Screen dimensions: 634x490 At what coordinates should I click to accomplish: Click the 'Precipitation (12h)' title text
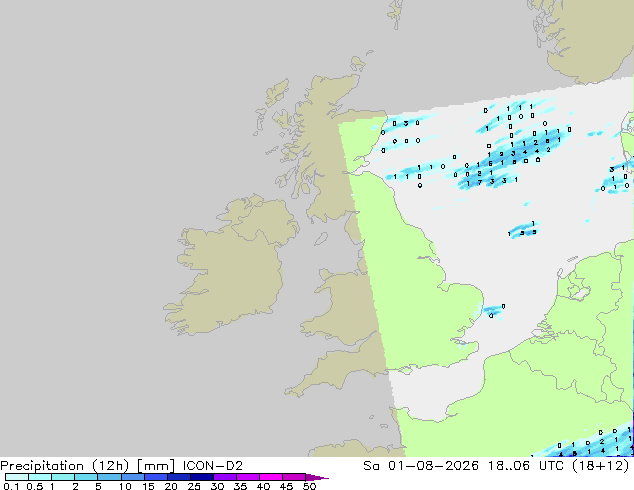click(65, 466)
